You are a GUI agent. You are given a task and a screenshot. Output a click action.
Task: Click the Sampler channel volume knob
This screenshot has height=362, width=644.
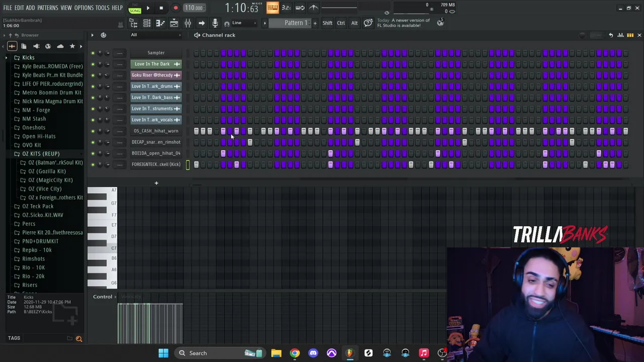[x=107, y=53]
